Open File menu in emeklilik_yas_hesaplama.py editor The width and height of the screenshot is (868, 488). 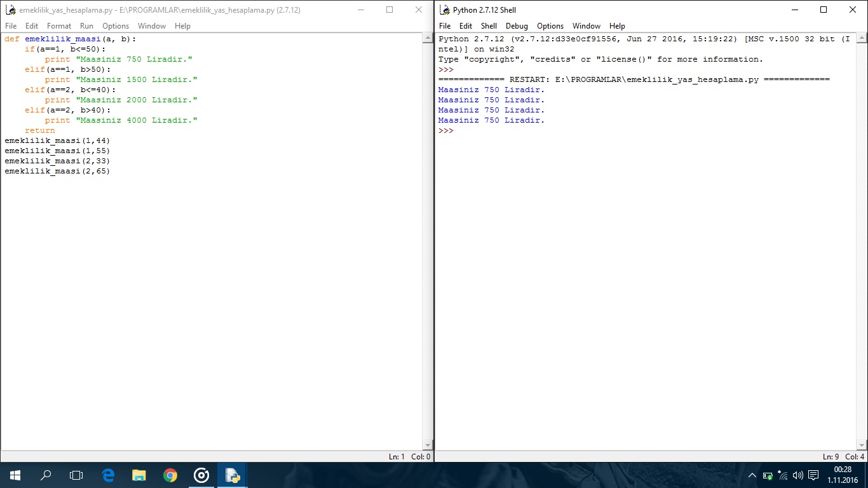point(11,26)
